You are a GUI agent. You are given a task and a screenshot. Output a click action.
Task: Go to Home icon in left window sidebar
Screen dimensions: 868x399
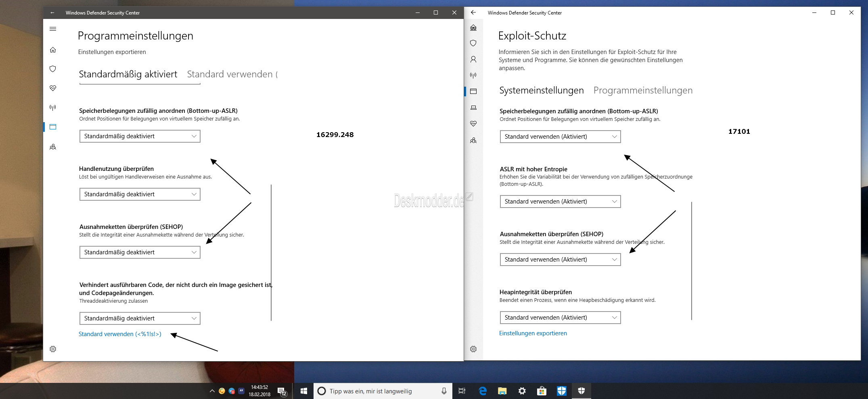pyautogui.click(x=53, y=50)
